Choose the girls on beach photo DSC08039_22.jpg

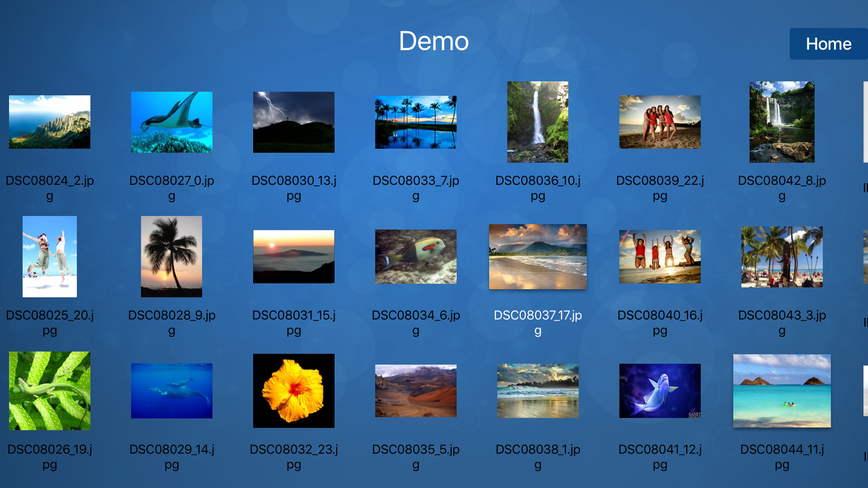[x=660, y=122]
